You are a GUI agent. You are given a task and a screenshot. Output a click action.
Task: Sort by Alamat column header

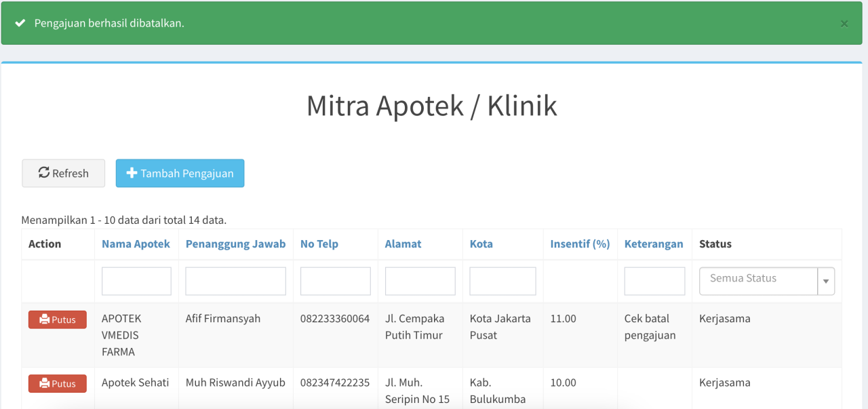click(403, 244)
